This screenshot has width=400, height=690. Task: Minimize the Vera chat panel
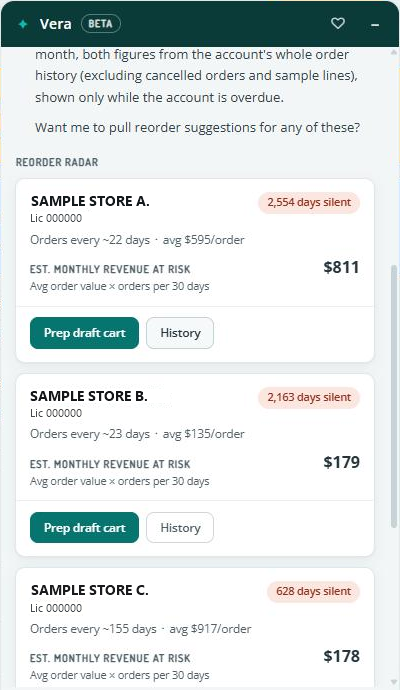[375, 25]
